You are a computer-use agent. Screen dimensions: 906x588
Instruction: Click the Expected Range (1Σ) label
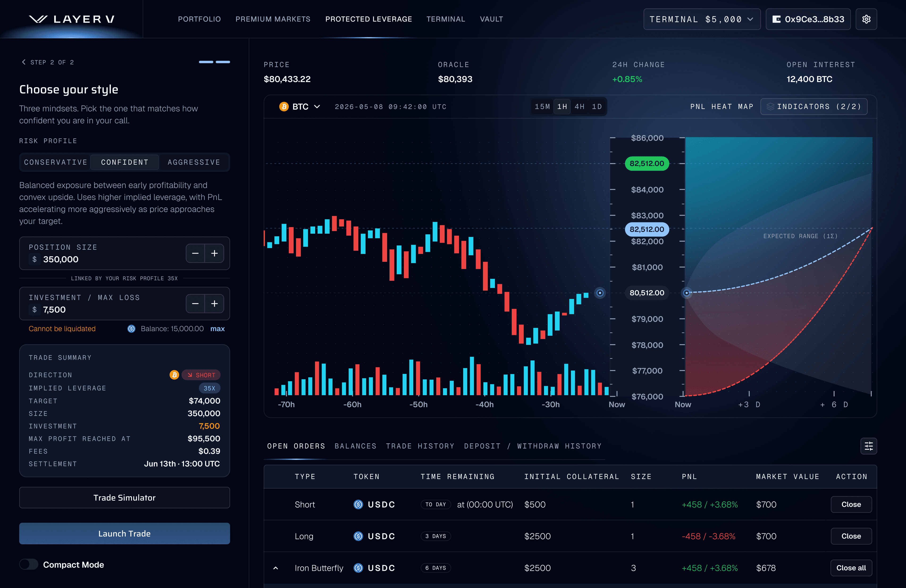(x=800, y=236)
